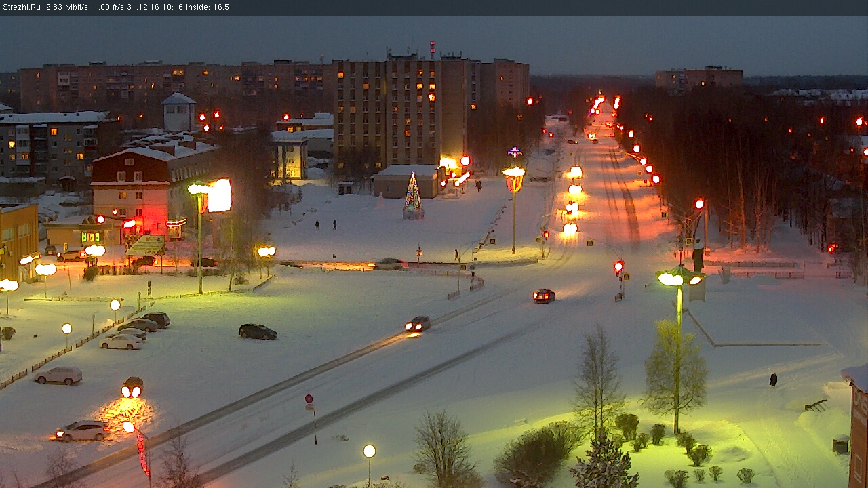This screenshot has width=868, height=488.
Task: Click the 10:16 time stamp
Action: 173,7
